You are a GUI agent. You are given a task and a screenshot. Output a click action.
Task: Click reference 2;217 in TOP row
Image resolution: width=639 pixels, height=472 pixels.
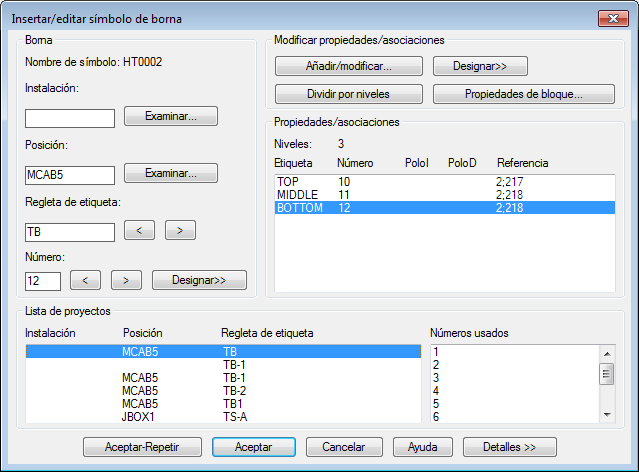[509, 182]
